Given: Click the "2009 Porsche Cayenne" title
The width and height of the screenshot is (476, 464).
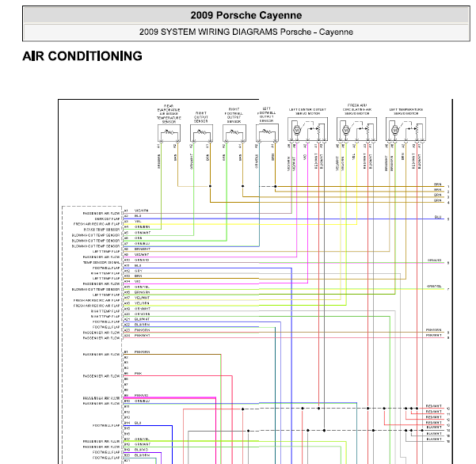Looking at the screenshot, I should [x=246, y=15].
